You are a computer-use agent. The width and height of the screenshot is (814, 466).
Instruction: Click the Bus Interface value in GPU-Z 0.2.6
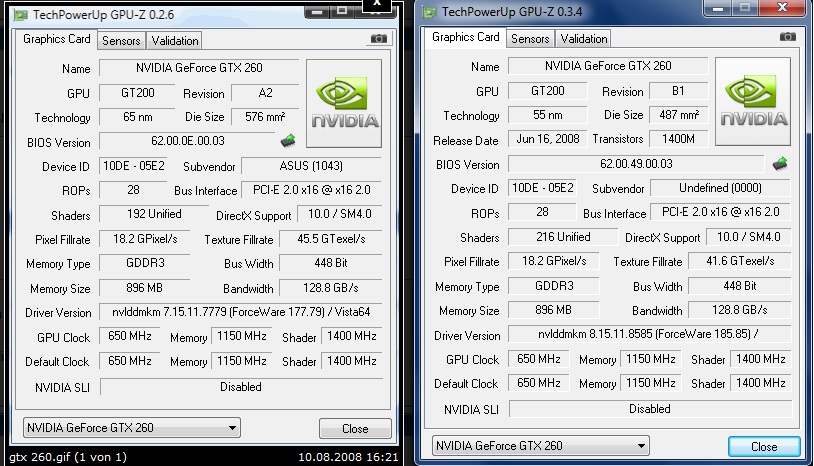[311, 190]
